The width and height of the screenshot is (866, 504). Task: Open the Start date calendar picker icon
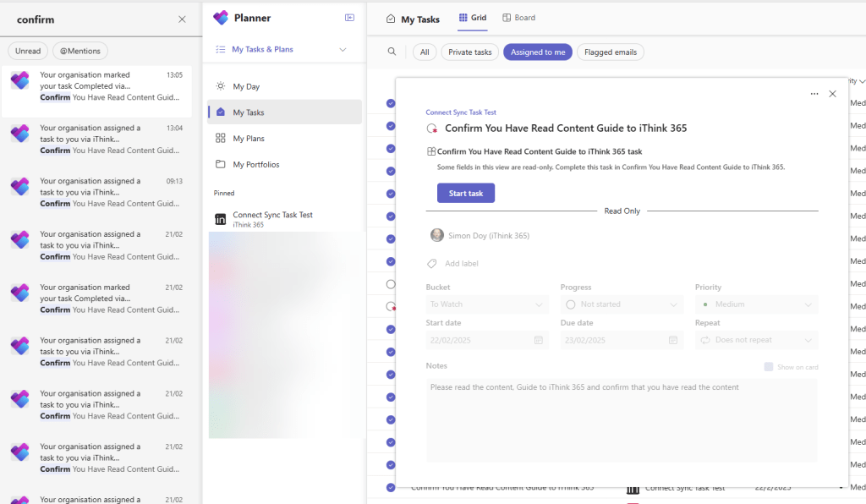coord(539,340)
